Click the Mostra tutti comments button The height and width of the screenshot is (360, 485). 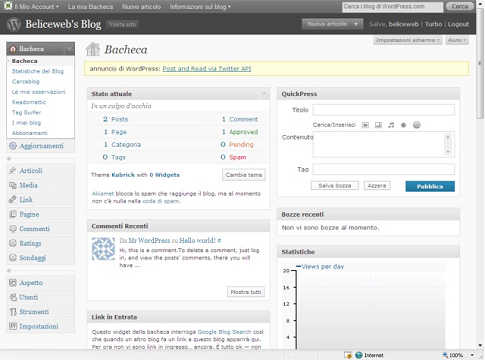tap(246, 292)
